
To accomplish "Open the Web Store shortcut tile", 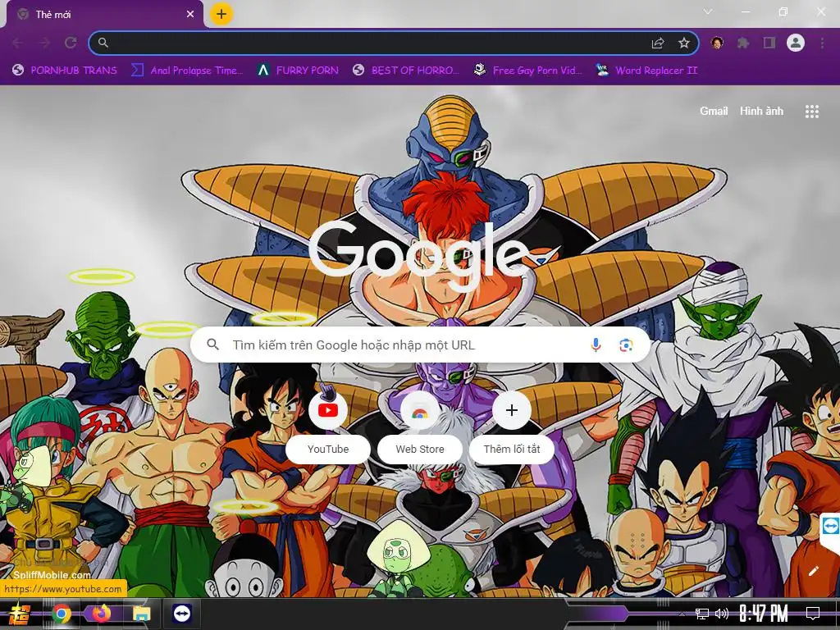I will click(x=420, y=410).
